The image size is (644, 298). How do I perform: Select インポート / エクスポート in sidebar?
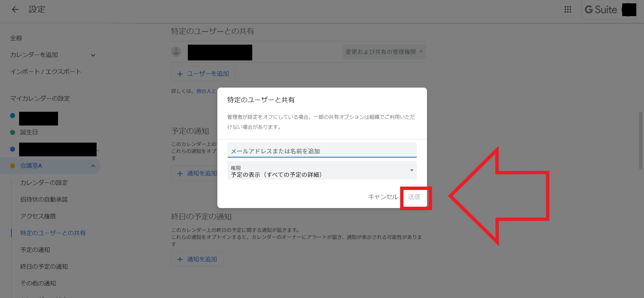pyautogui.click(x=46, y=72)
